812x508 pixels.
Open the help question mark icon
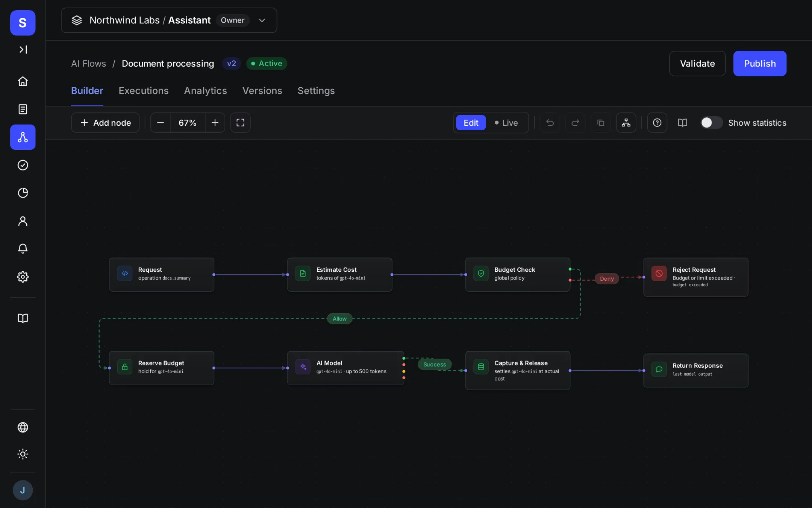click(x=657, y=123)
